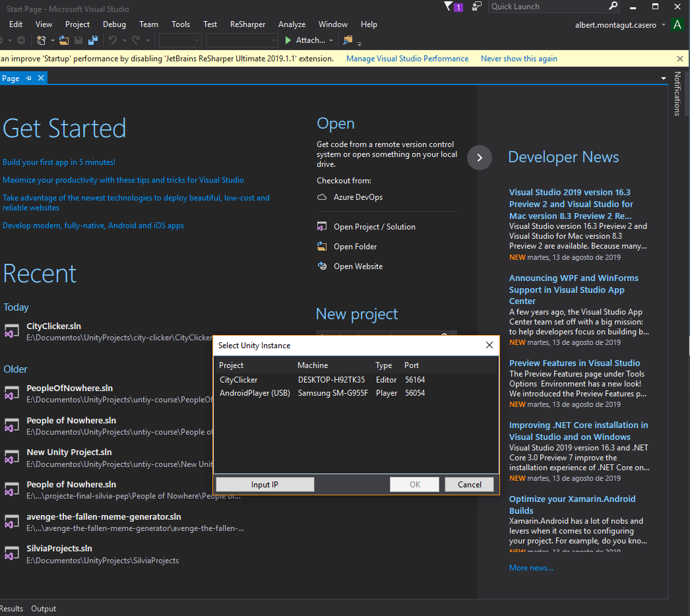Screen dimensions: 690x616
Task: Click the Open Website globe icon
Action: 322,266
